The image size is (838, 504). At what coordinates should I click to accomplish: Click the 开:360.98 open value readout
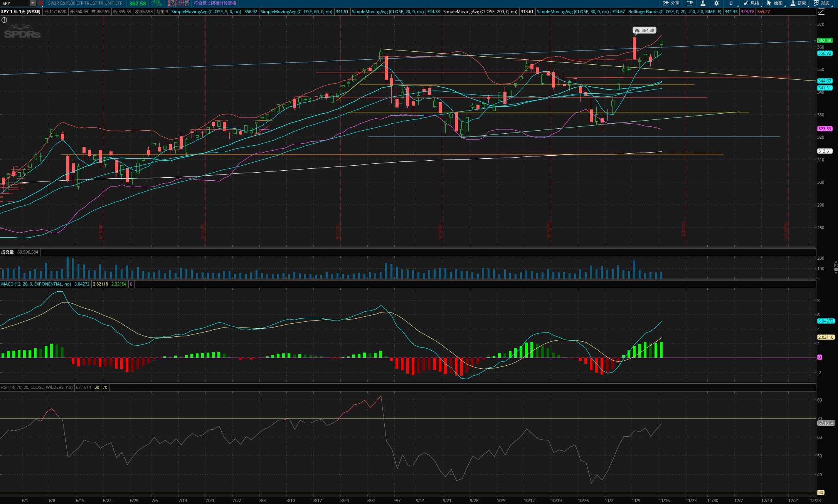click(79, 12)
